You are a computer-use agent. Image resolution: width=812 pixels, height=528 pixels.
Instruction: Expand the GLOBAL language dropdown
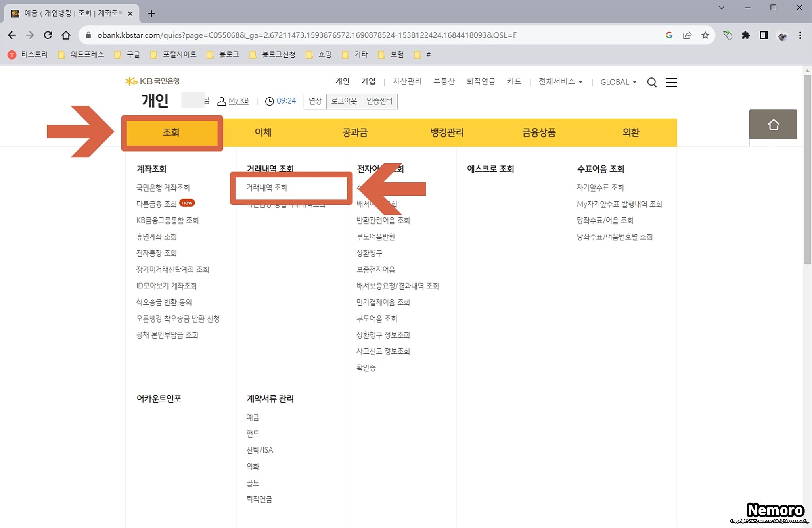pyautogui.click(x=618, y=82)
